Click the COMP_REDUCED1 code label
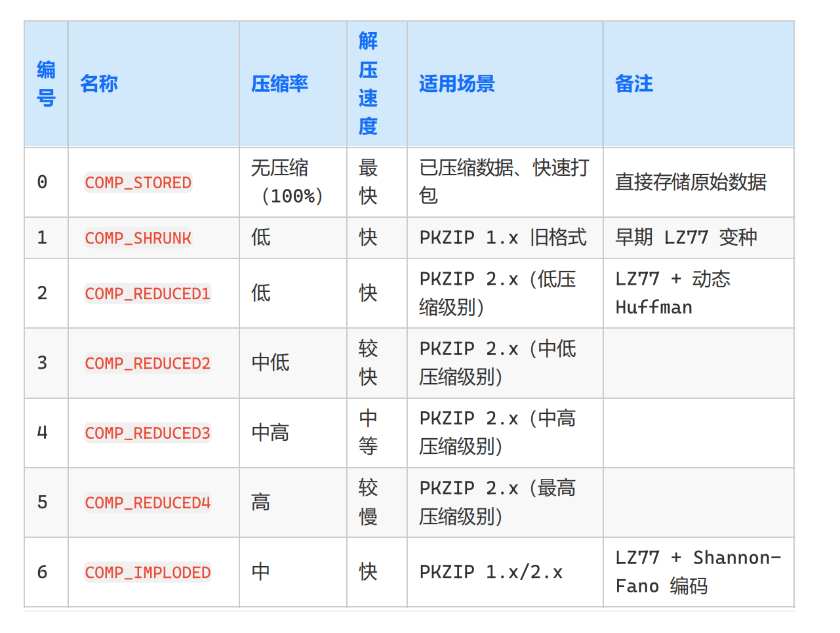The width and height of the screenshot is (840, 633). [148, 294]
